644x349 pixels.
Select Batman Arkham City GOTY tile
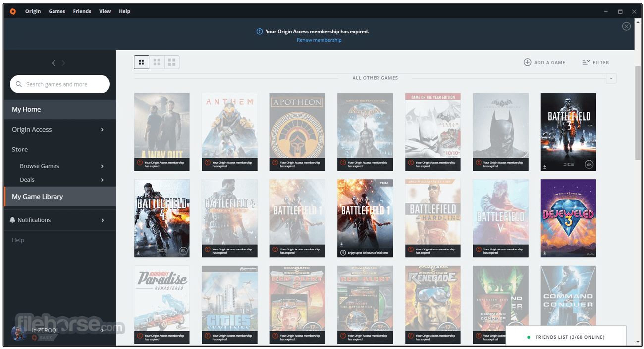click(x=433, y=132)
